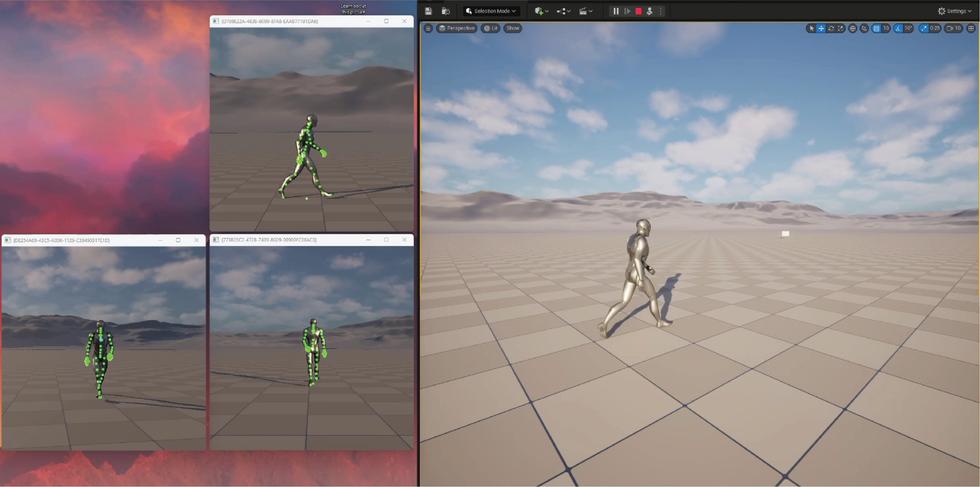The height and width of the screenshot is (487, 980).
Task: Open the Perspective view mode menu
Action: (x=457, y=28)
